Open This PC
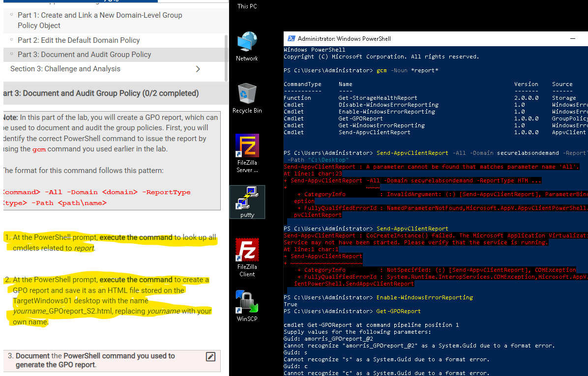The image size is (588, 376). (247, 6)
